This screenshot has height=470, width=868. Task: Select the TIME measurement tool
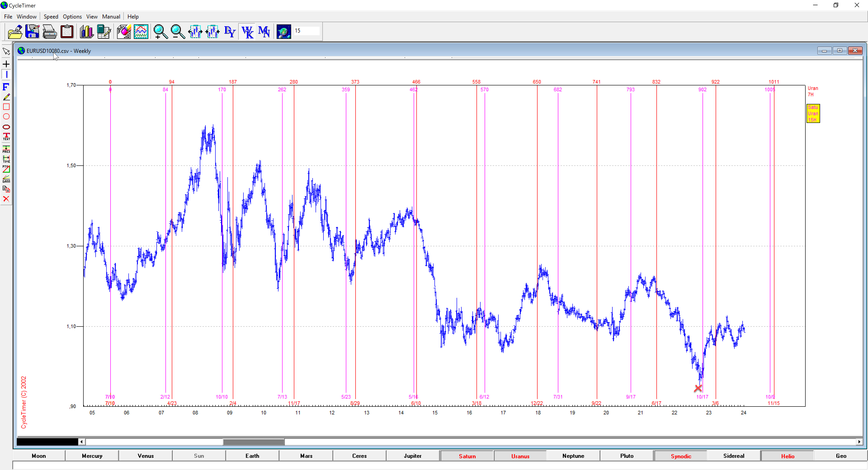tap(6, 159)
